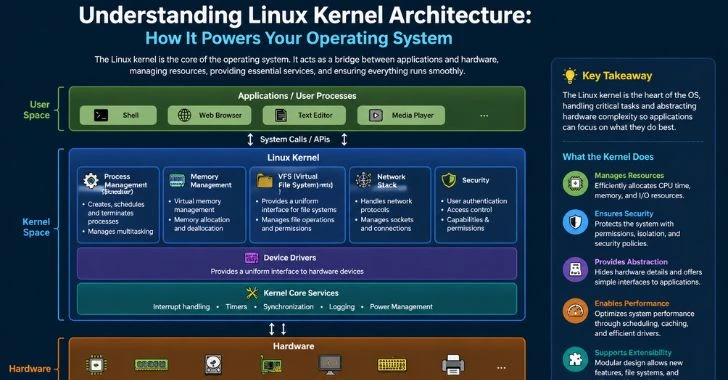The height and width of the screenshot is (380, 728).
Task: Click the Timers item
Action: pyautogui.click(x=236, y=307)
